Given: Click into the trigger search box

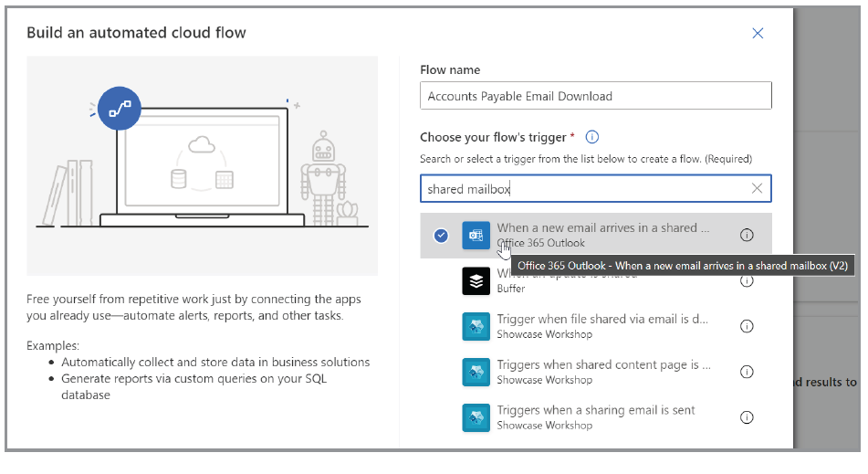Looking at the screenshot, I should coord(584,189).
